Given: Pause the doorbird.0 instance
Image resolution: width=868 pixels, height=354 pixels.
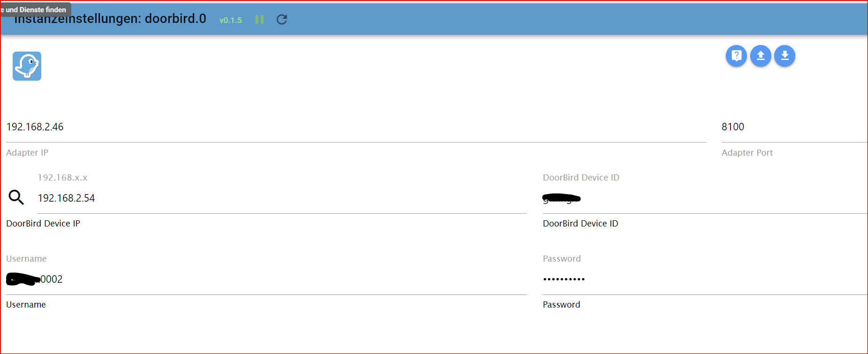Looking at the screenshot, I should point(259,20).
